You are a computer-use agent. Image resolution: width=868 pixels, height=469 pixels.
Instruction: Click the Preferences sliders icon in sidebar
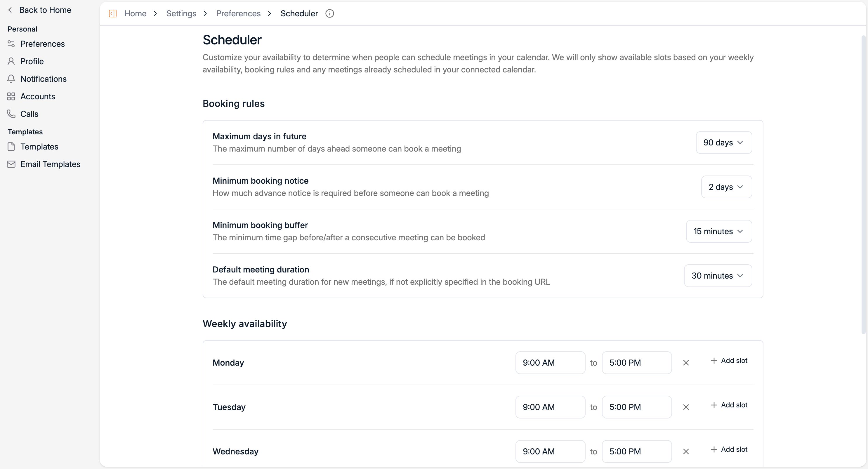(11, 44)
